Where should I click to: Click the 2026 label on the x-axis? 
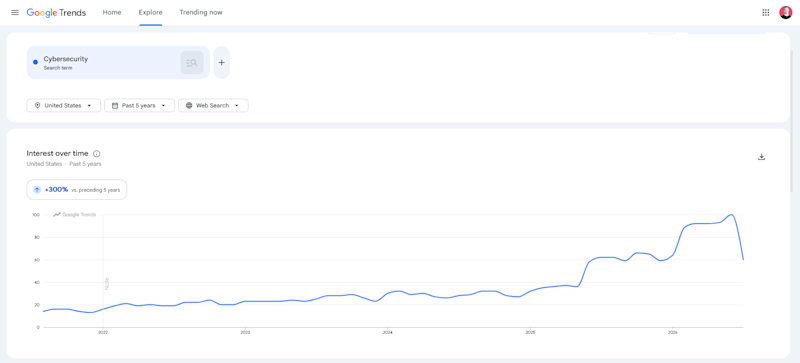672,332
